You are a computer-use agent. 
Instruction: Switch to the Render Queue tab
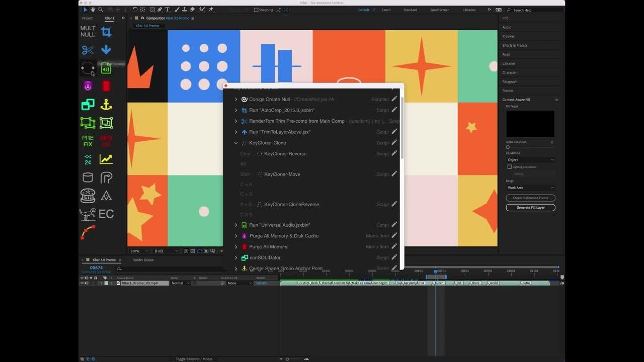(x=143, y=260)
